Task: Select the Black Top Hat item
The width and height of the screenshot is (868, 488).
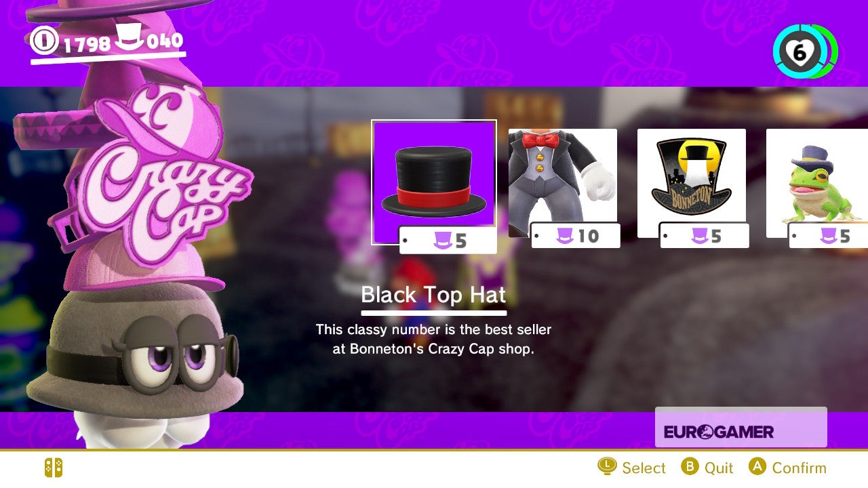Action: pyautogui.click(x=434, y=182)
